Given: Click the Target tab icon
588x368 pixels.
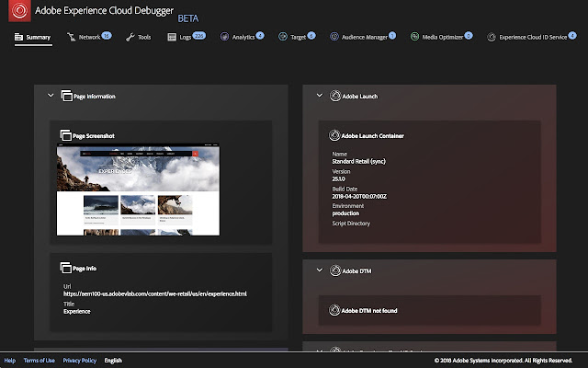Looking at the screenshot, I should pyautogui.click(x=283, y=37).
